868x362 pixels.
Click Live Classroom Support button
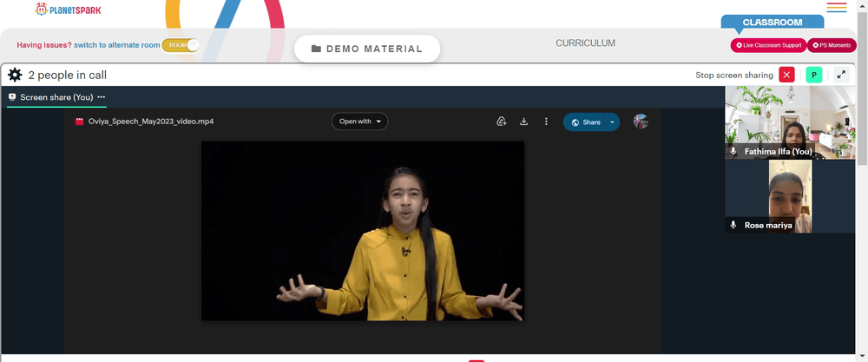(x=769, y=45)
